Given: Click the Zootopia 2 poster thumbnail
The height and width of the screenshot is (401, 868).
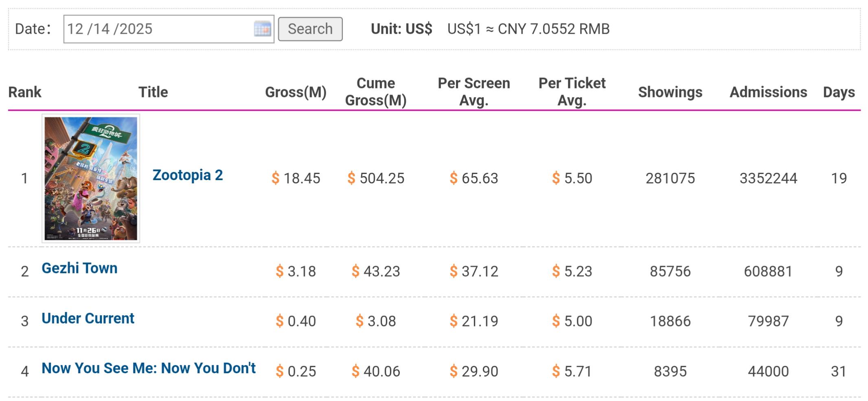Looking at the screenshot, I should tap(91, 178).
